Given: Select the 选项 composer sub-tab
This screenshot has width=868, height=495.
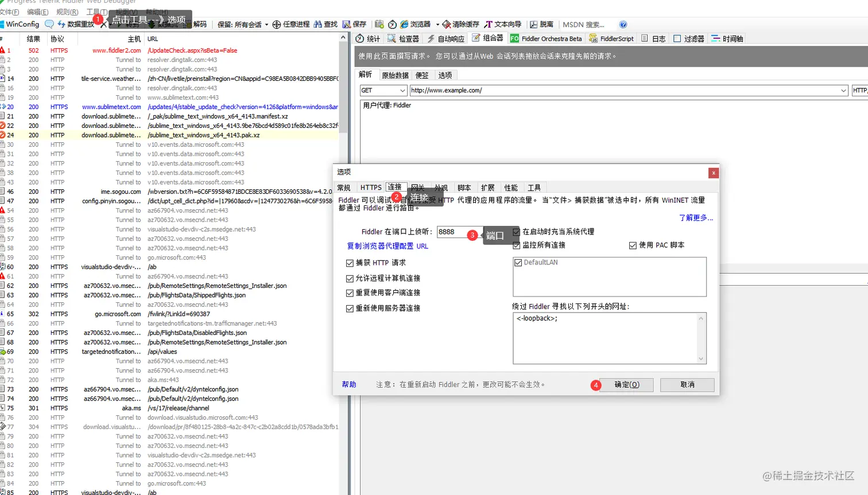Looking at the screenshot, I should (x=445, y=75).
